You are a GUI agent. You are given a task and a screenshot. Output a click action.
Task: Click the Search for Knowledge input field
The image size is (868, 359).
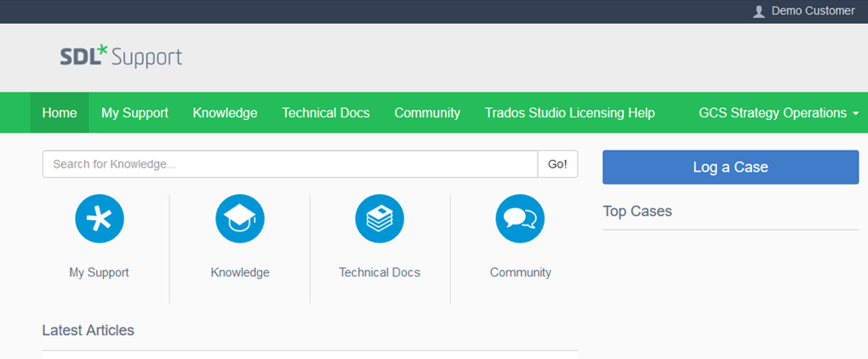[290, 164]
